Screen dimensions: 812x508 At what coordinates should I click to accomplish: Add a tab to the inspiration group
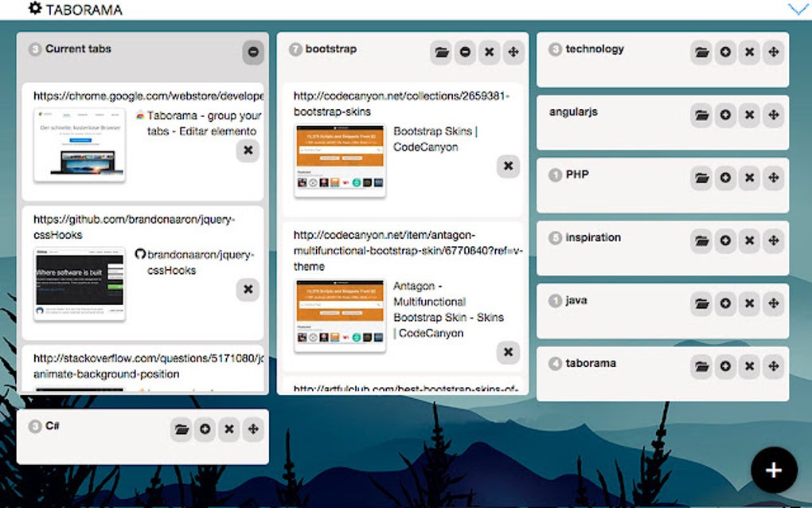[x=725, y=240]
